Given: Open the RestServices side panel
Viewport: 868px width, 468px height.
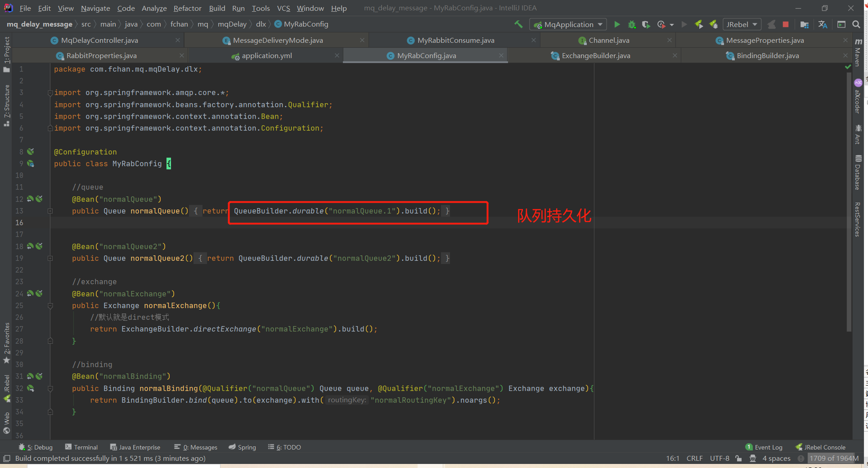Looking at the screenshot, I should tap(858, 219).
